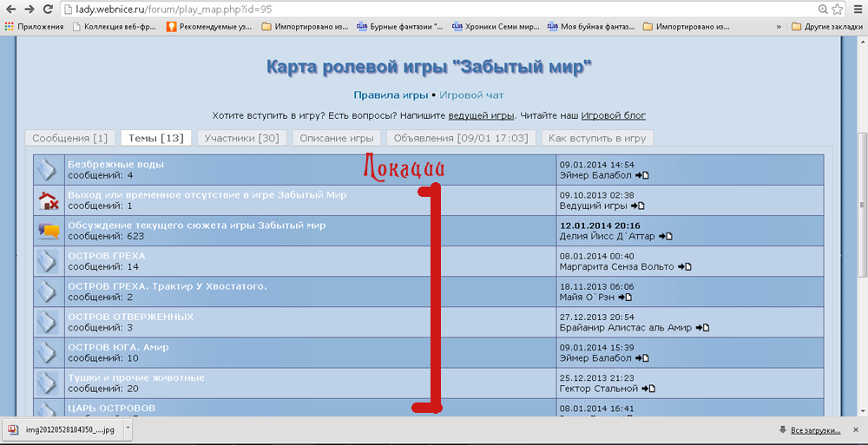Viewport: 868px width, 445px height.
Task: Open Игровой чат link
Action: coord(471,95)
